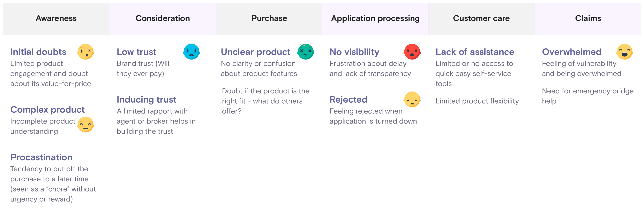Select the Purchase stage header

click(269, 18)
